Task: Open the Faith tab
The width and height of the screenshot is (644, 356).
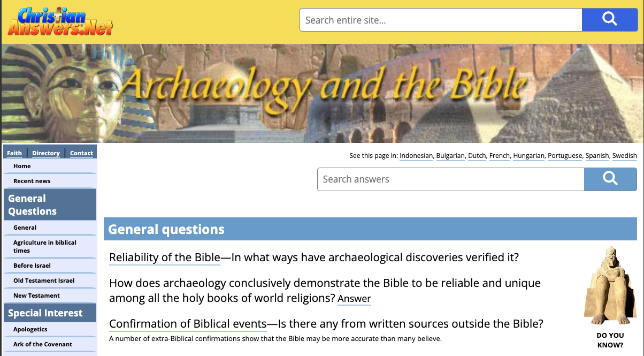Action: pos(14,153)
